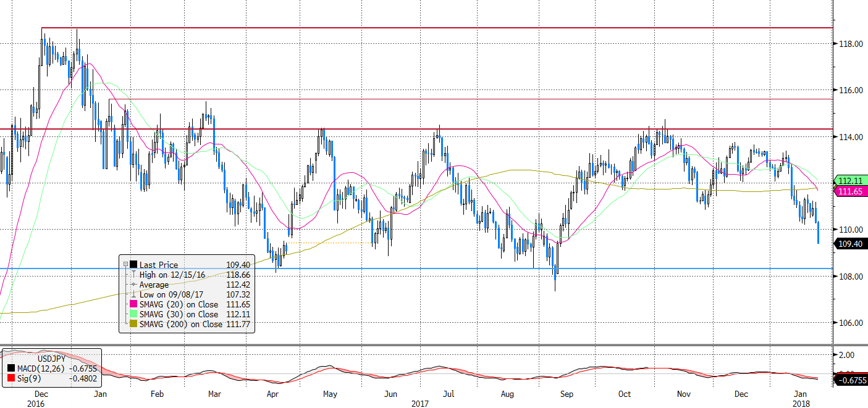Click the 118.00 price axis label
Viewport: 868px width, 408px height.
pos(851,44)
